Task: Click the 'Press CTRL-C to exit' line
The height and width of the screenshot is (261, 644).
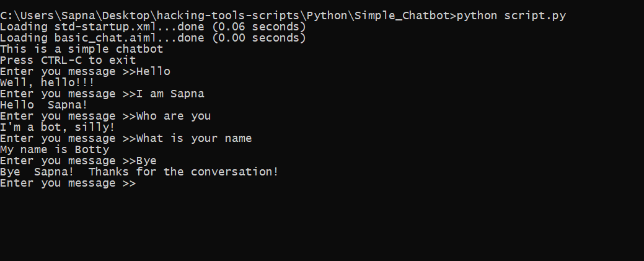Action: point(68,60)
